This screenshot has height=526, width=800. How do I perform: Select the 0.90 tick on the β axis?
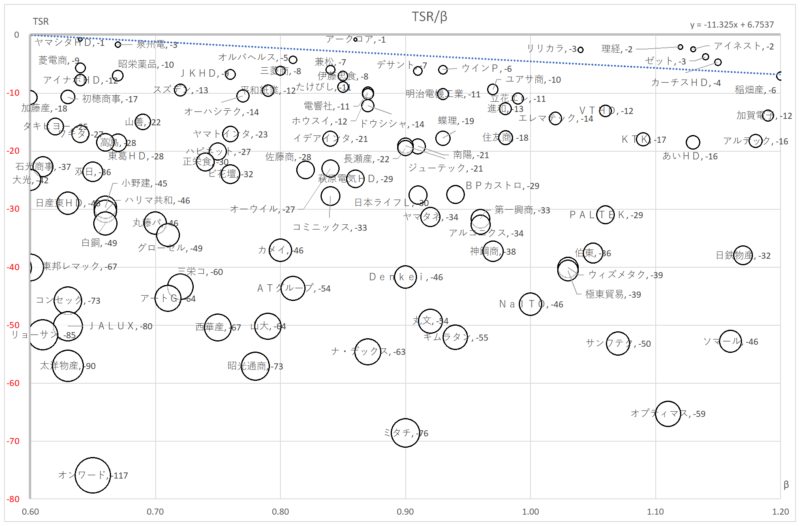pos(406,511)
